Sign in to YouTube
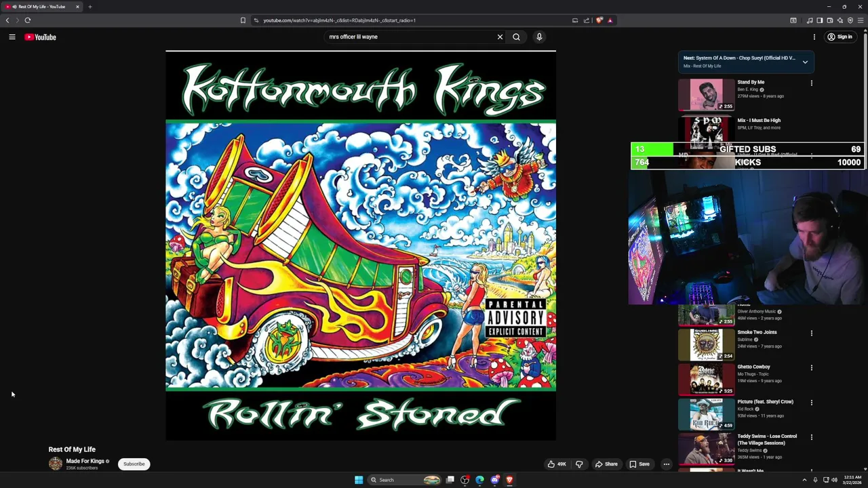The width and height of the screenshot is (868, 488). coord(840,37)
